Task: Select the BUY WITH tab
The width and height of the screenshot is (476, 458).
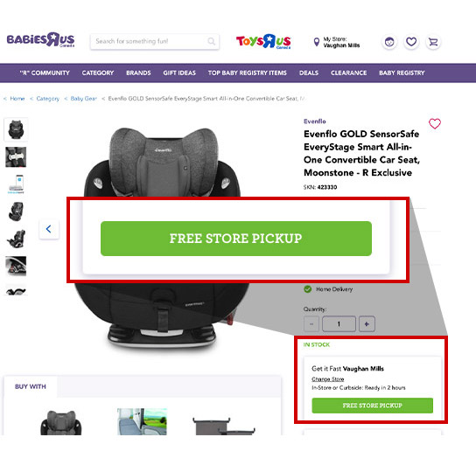Action: [x=31, y=386]
